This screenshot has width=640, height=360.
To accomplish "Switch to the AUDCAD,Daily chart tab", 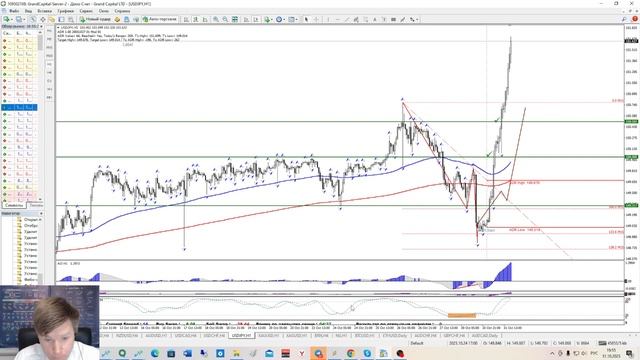I will tap(484, 336).
